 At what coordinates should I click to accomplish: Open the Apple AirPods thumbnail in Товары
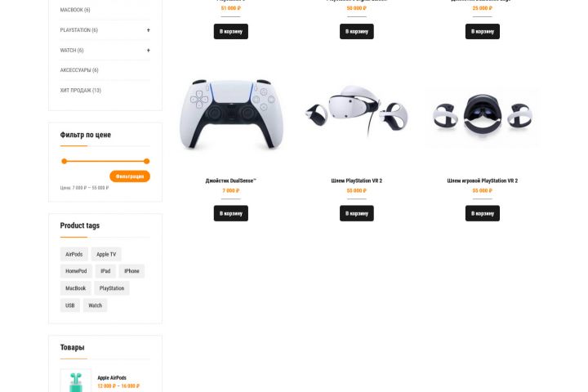coord(76,381)
